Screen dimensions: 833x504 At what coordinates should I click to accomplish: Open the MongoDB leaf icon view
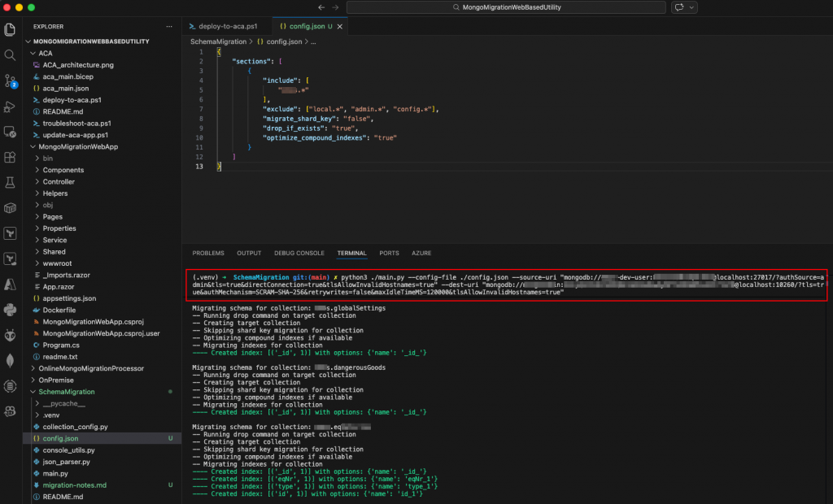10,360
